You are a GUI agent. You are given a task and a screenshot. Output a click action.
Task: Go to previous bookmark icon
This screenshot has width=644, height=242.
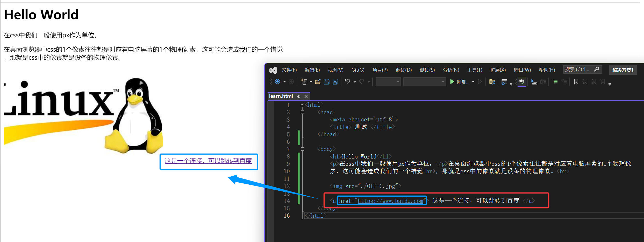[x=585, y=82]
